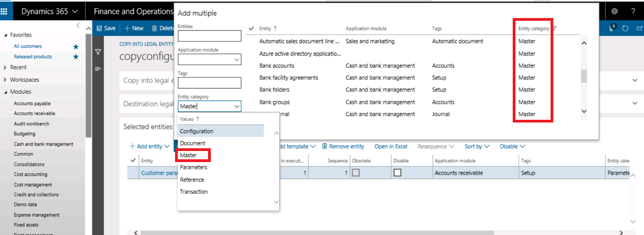Click Open in Excel button
This screenshot has height=235, width=644.
point(391,146)
